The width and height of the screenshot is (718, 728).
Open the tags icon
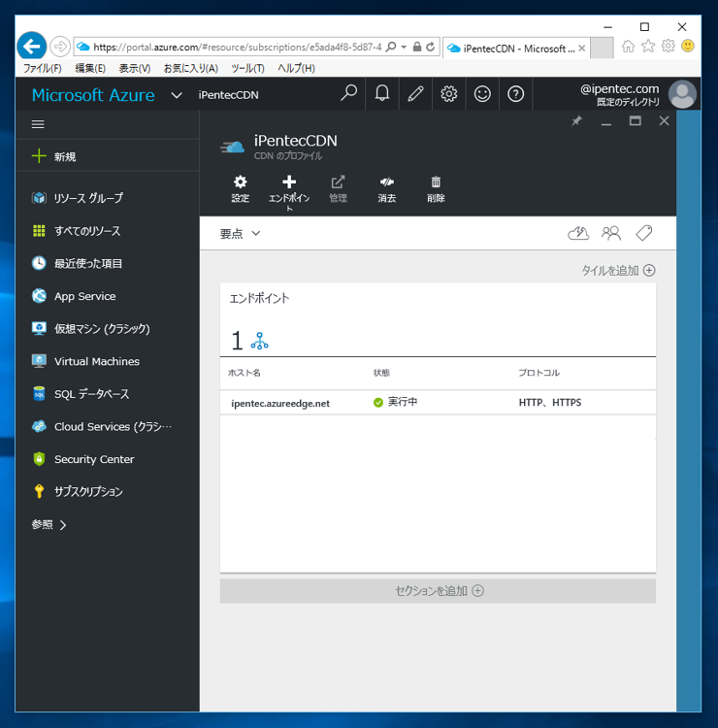[643, 233]
